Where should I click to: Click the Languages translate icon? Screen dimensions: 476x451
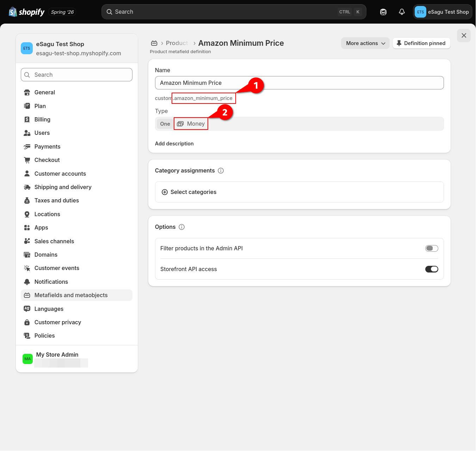tap(27, 309)
